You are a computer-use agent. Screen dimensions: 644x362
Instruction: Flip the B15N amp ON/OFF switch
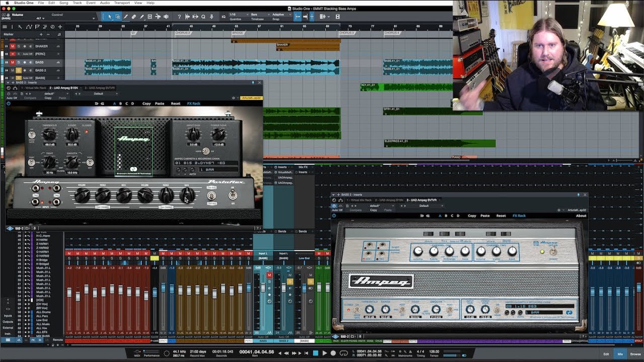233,195
